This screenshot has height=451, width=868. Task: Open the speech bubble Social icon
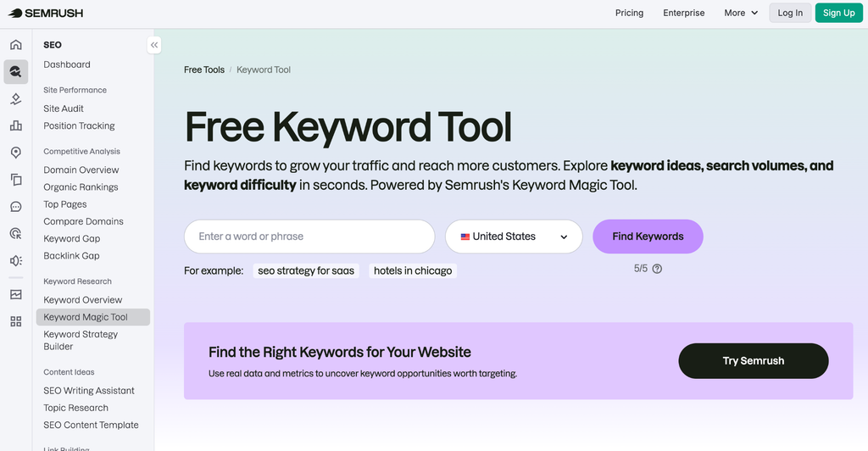coord(16,206)
